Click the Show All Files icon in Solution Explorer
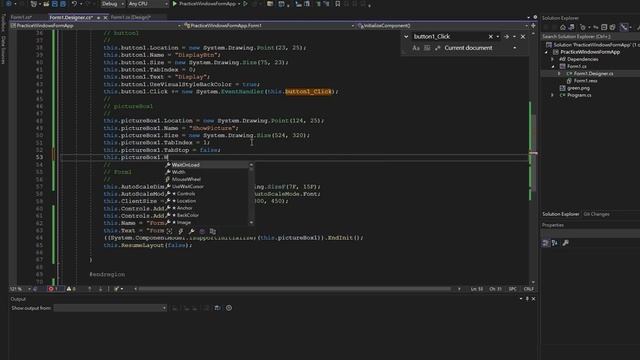The image size is (640, 360). tap(613, 27)
